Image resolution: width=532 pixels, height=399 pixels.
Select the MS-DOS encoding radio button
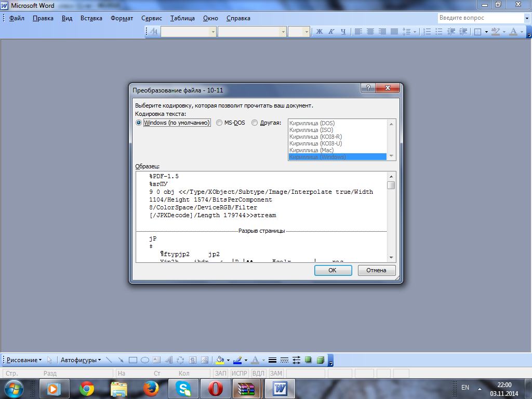click(220, 123)
